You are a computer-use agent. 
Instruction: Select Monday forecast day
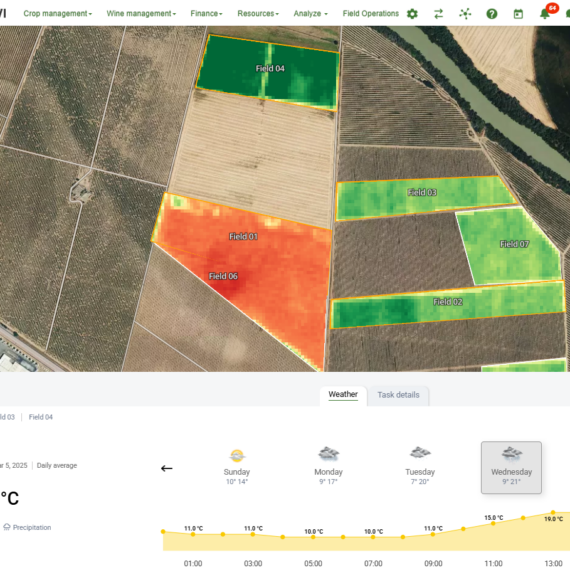pos(328,467)
